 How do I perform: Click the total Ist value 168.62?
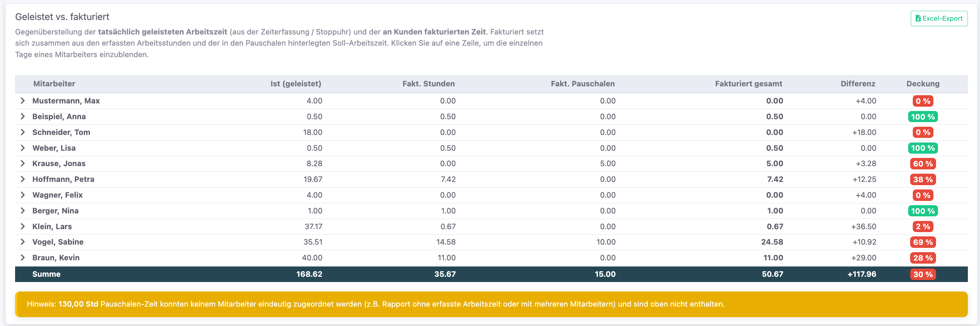[309, 274]
